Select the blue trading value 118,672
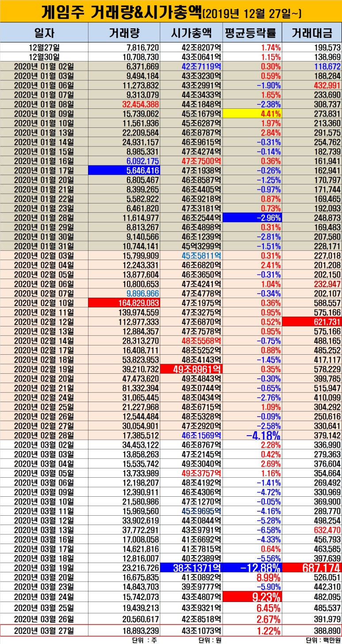342x644 pixels. pyautogui.click(x=326, y=66)
